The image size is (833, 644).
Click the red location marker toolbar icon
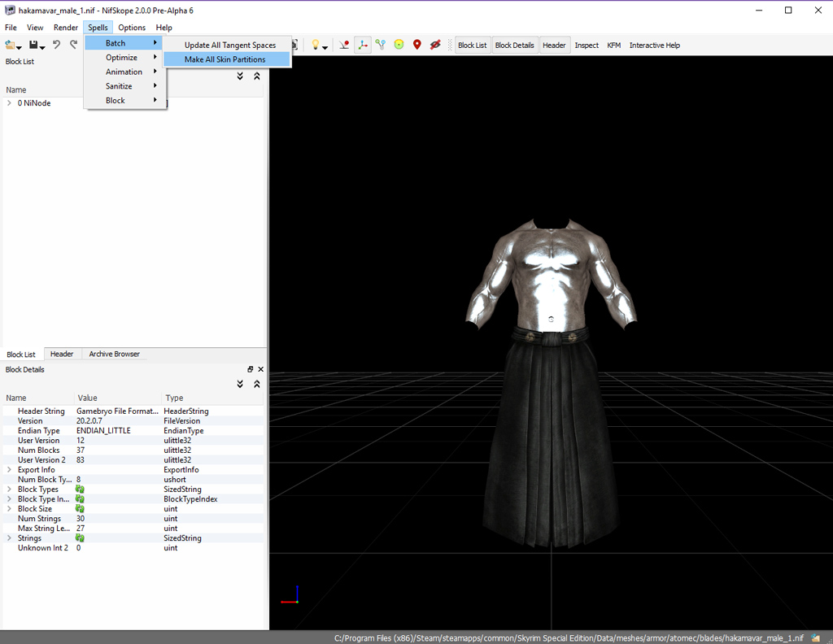(416, 45)
